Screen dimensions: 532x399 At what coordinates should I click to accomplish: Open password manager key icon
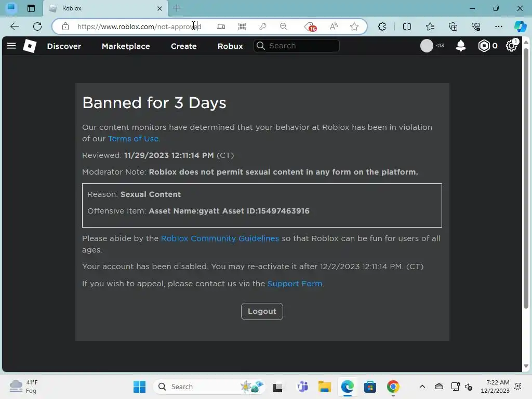click(x=262, y=26)
